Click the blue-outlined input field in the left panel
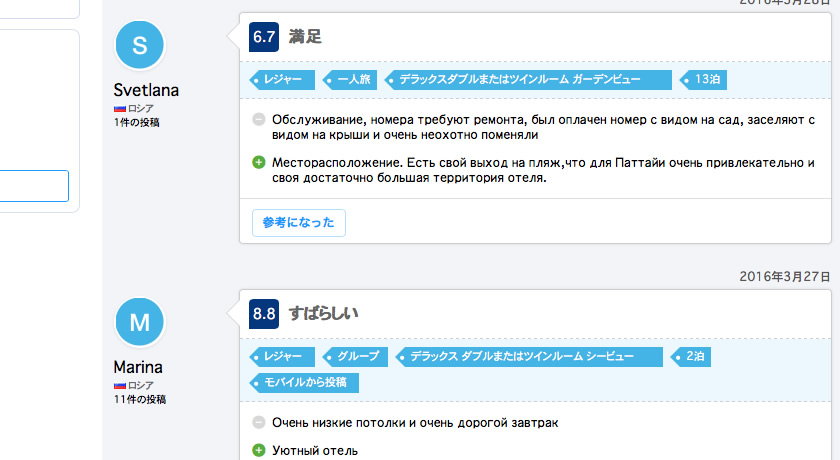Screen dimensions: 840x460 click(x=34, y=186)
